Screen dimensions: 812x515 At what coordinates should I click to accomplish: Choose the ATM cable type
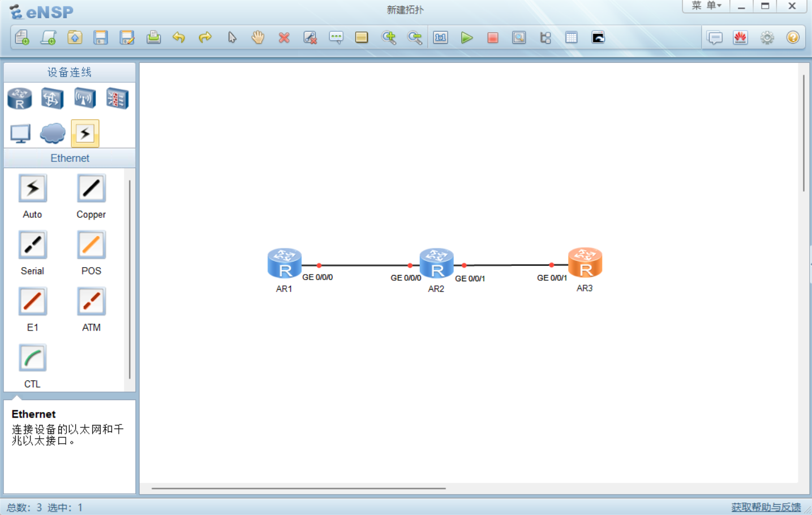91,302
